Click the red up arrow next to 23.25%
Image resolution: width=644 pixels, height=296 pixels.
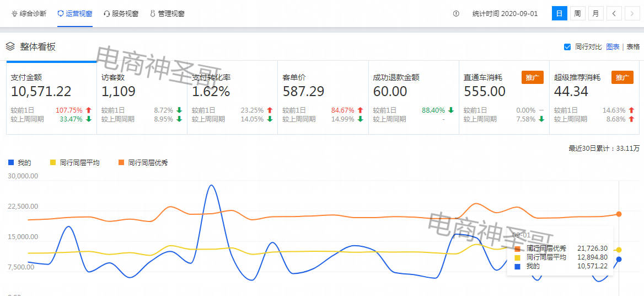270,110
